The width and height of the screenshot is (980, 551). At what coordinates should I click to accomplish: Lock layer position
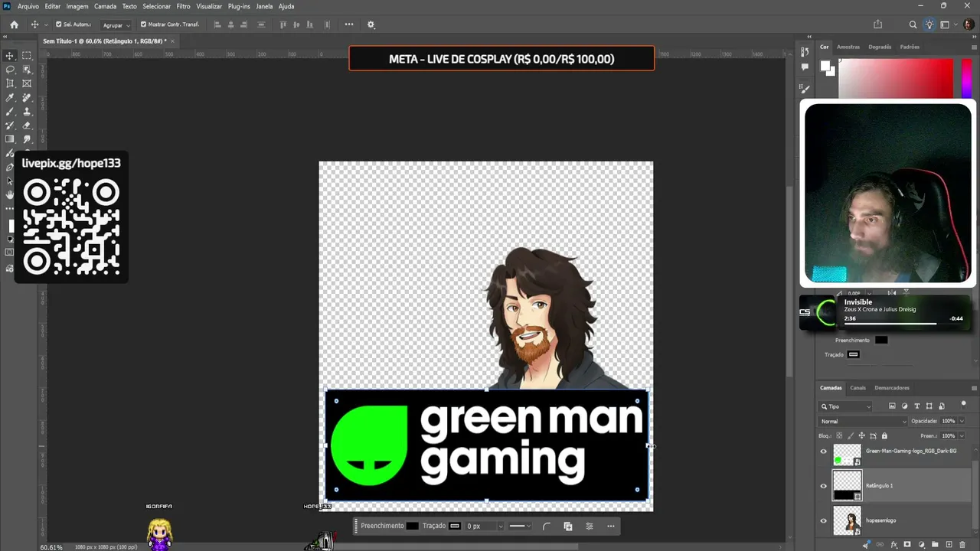pos(862,435)
